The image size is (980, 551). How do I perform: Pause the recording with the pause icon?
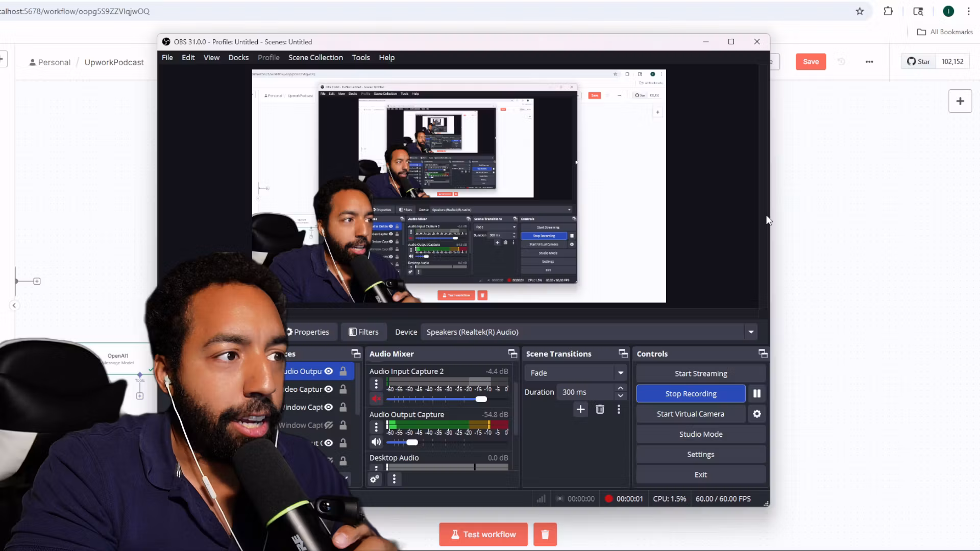[x=756, y=393]
